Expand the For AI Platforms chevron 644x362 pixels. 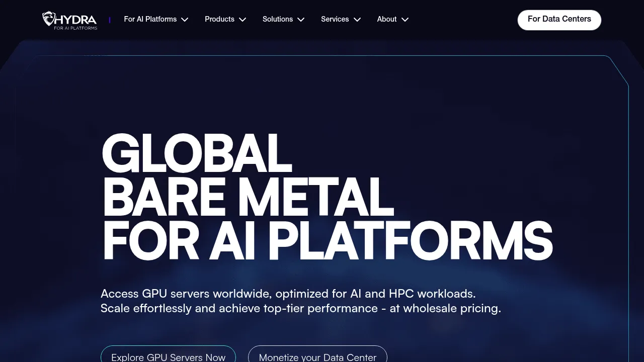click(185, 20)
